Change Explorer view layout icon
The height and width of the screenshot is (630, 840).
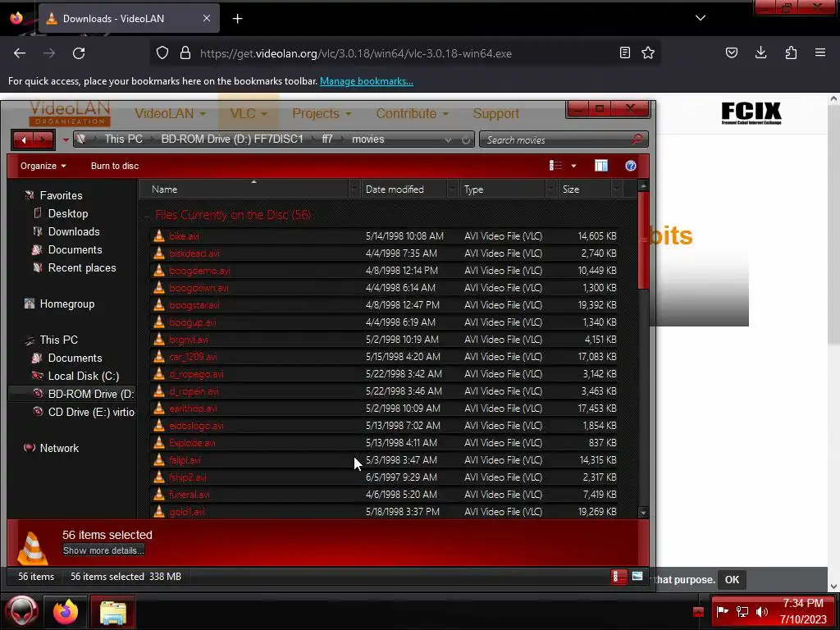pyautogui.click(x=555, y=166)
